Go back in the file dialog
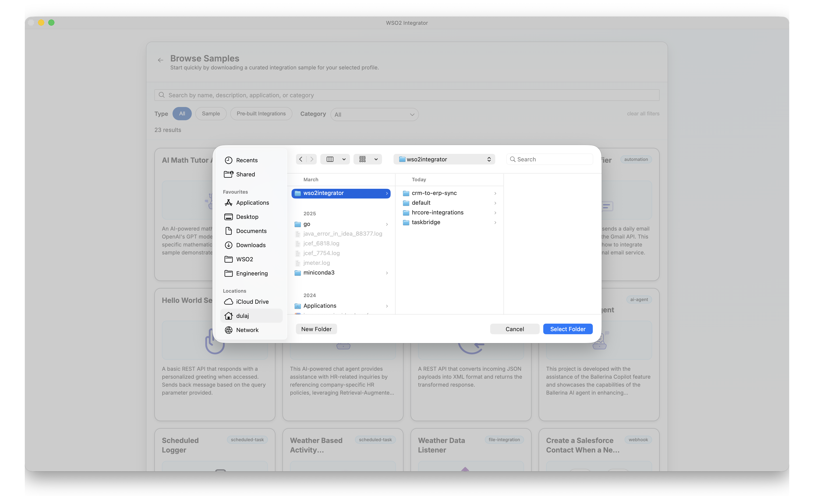The image size is (814, 504). 301,159
